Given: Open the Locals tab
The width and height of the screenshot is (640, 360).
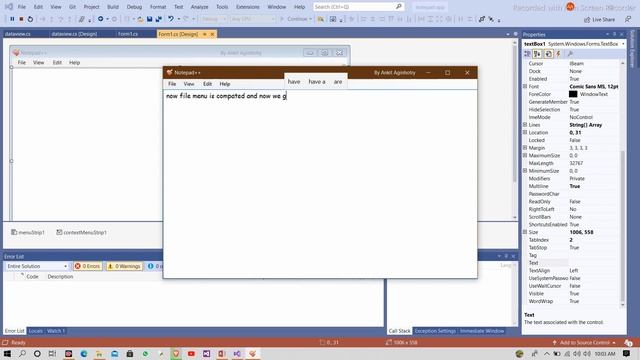Looking at the screenshot, I should 36,331.
